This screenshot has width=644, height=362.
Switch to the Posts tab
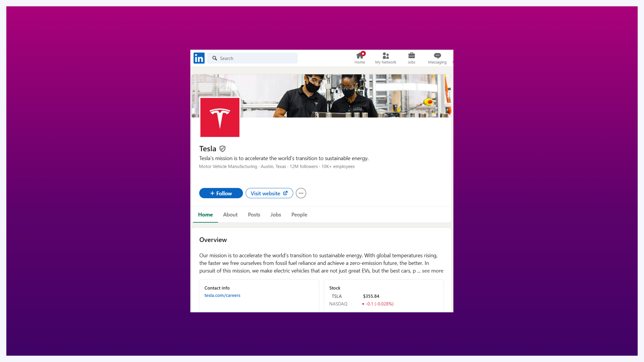point(254,215)
